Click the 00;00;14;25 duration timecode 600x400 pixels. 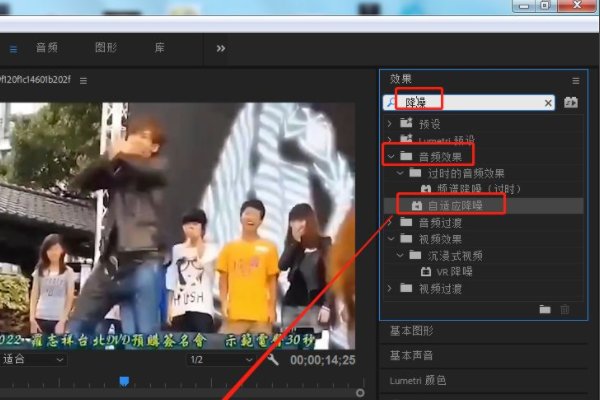(323, 360)
